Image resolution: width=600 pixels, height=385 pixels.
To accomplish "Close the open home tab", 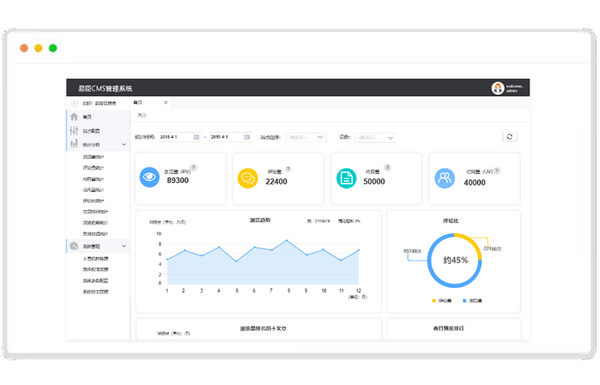I will pyautogui.click(x=166, y=103).
